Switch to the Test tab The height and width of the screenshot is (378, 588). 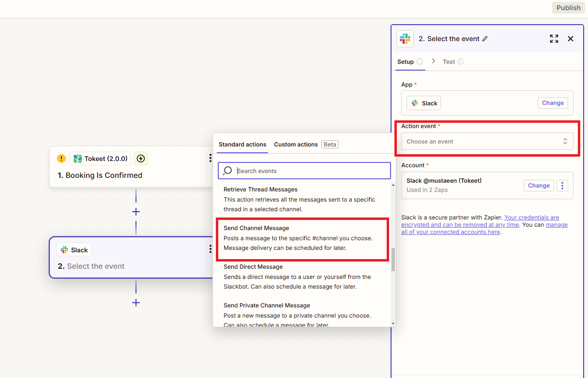453,62
